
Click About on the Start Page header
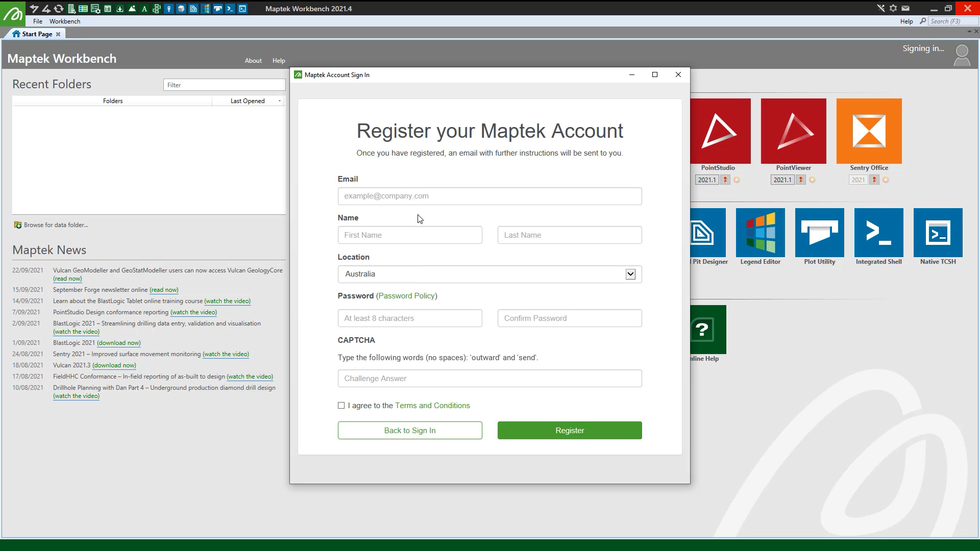(253, 61)
